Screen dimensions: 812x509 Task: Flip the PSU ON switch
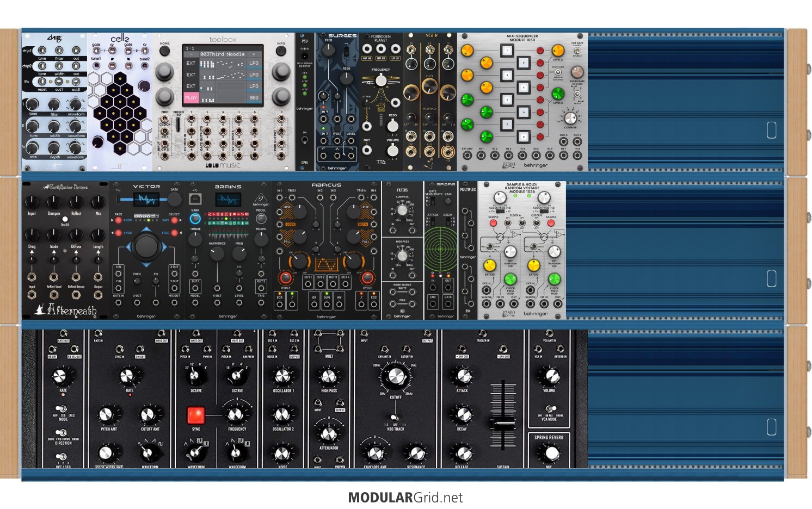[x=305, y=140]
